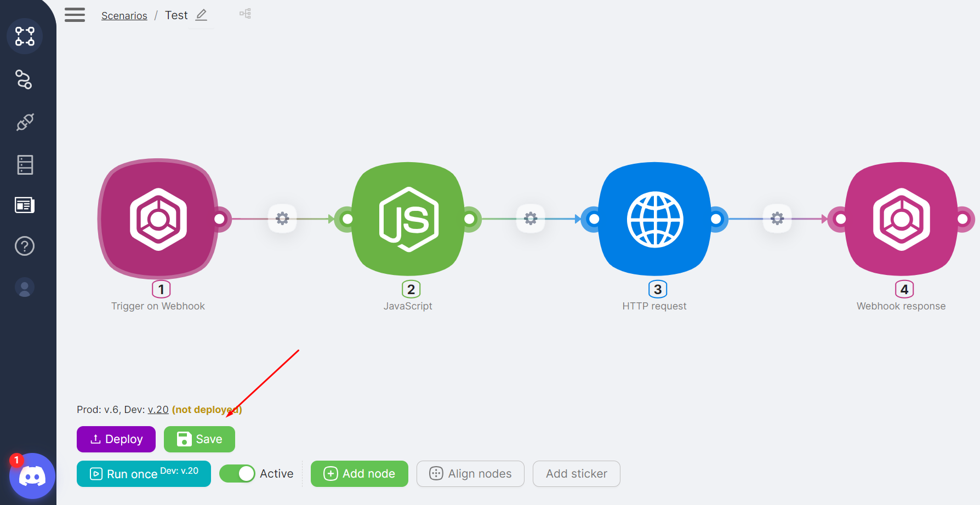Open the user profile icon
The image size is (980, 505).
(x=25, y=288)
